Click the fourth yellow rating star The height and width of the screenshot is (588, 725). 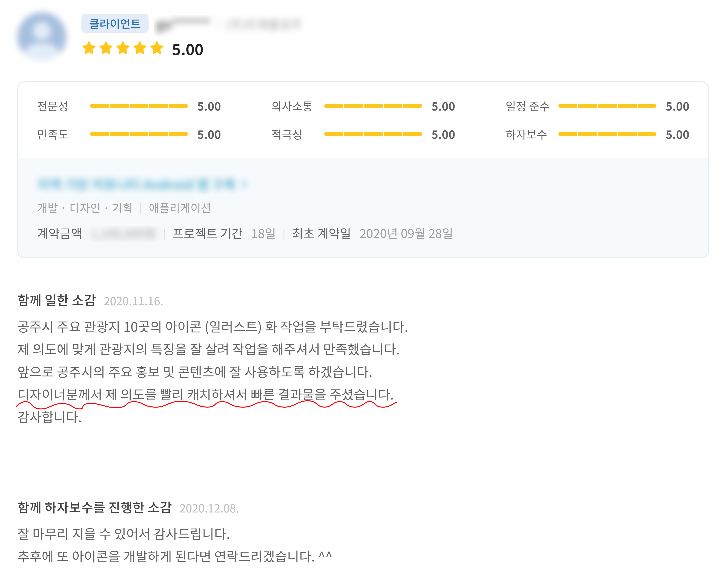(x=140, y=48)
